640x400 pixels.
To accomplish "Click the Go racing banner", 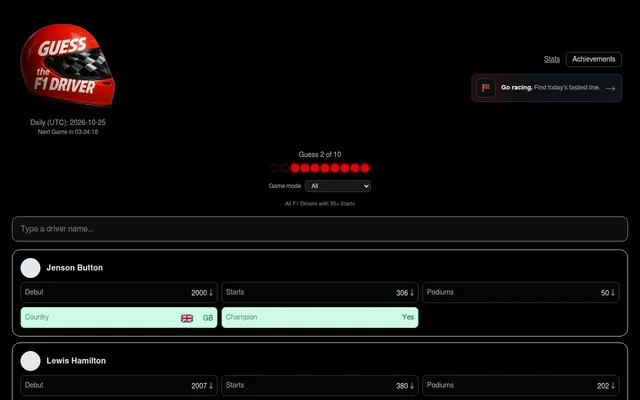I will click(546, 88).
